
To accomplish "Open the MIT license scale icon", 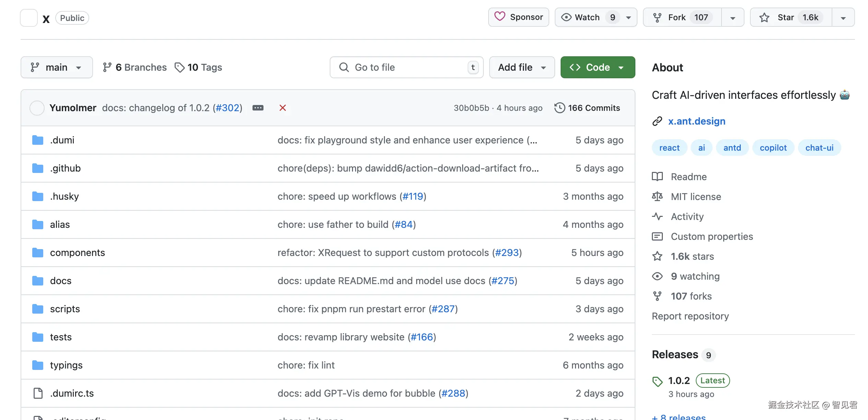I will [657, 197].
